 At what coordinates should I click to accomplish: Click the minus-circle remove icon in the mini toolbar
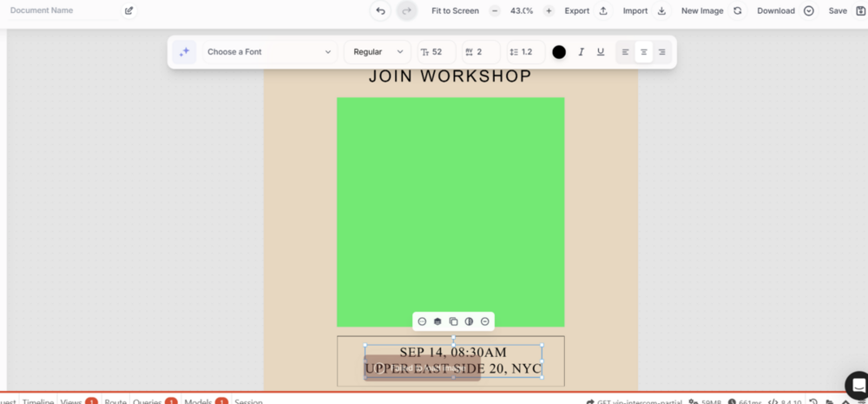[485, 321]
